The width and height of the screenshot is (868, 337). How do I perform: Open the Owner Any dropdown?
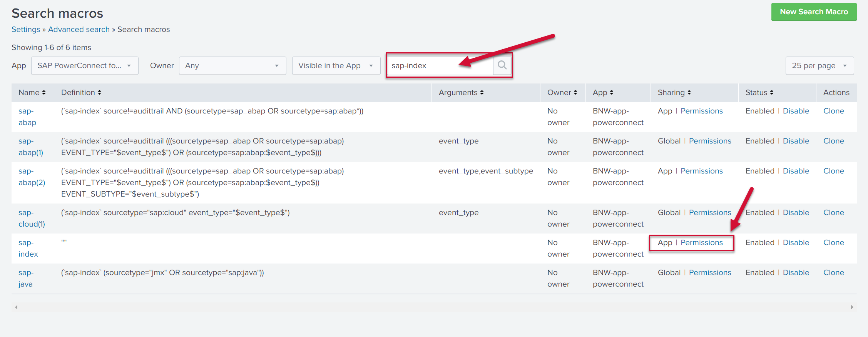[x=232, y=66]
